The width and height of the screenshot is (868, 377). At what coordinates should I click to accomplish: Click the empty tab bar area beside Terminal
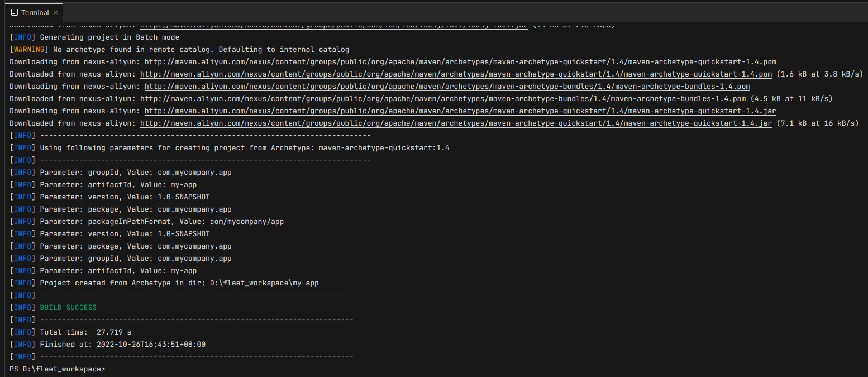tap(447, 12)
